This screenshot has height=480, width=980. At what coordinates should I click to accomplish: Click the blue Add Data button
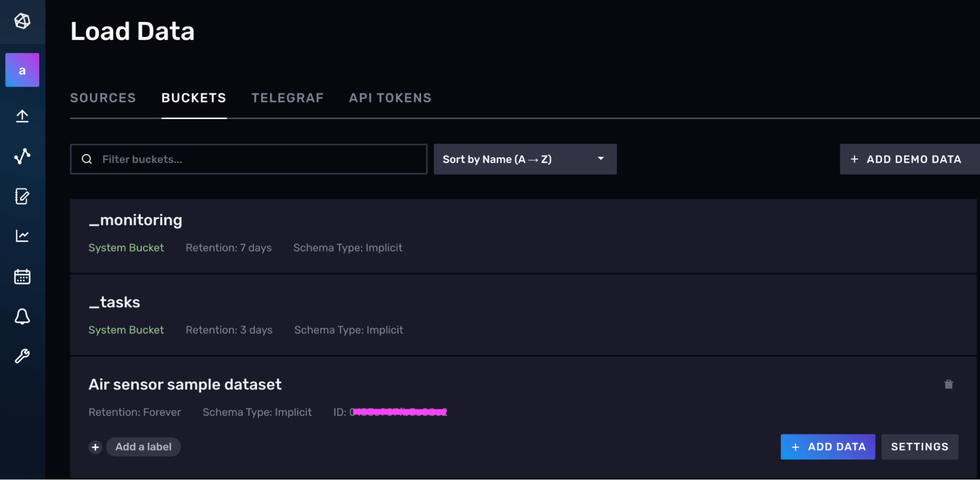pos(828,447)
